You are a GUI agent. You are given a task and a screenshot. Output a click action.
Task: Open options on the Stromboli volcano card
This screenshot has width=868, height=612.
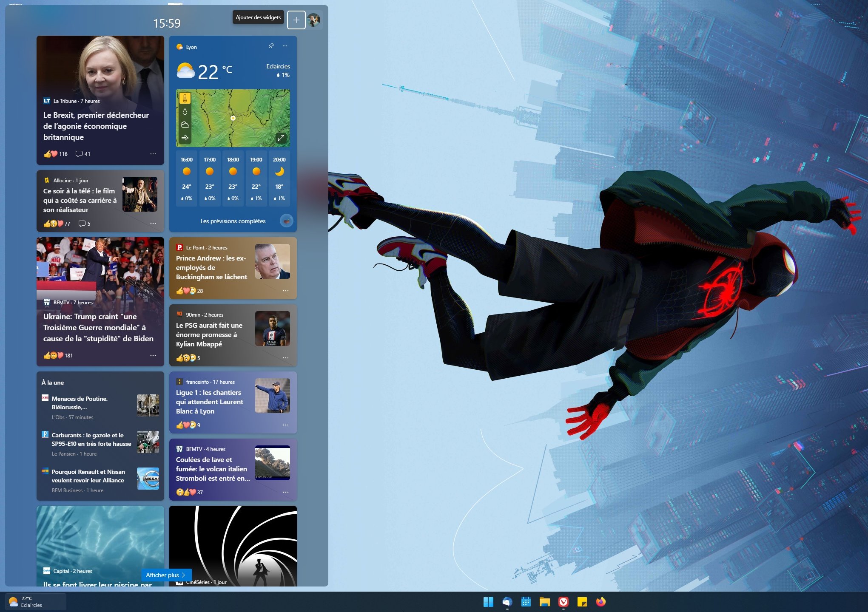[286, 492]
